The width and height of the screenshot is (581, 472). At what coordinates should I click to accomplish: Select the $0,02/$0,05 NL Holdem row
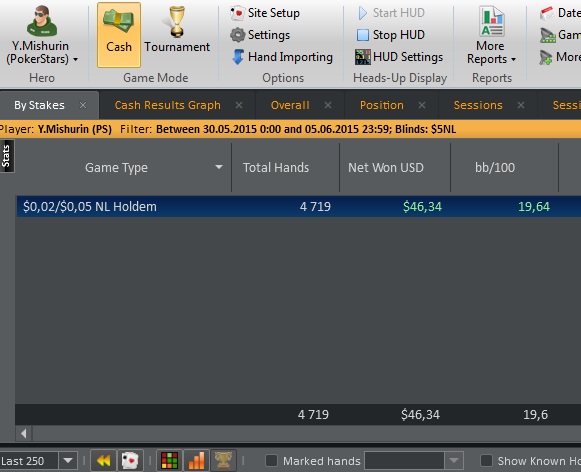coord(299,206)
